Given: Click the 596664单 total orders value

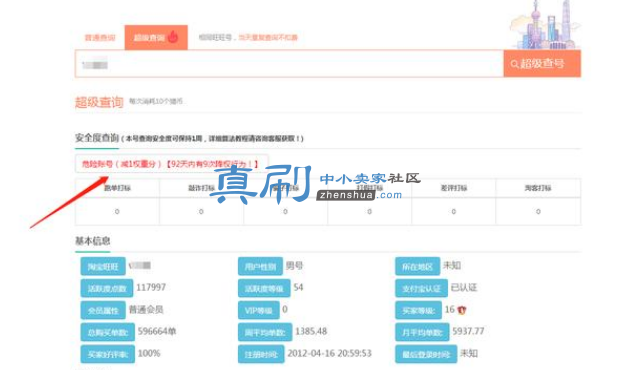Looking at the screenshot, I should click(157, 331).
